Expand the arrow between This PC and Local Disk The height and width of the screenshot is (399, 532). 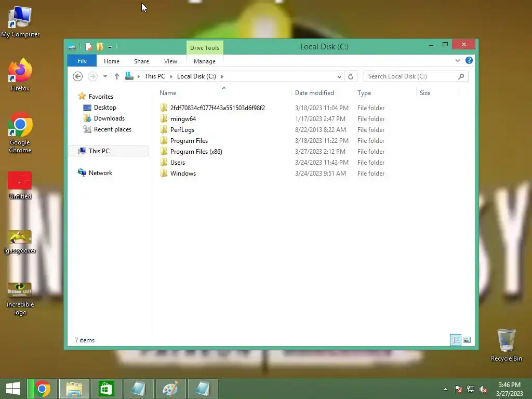tap(171, 76)
